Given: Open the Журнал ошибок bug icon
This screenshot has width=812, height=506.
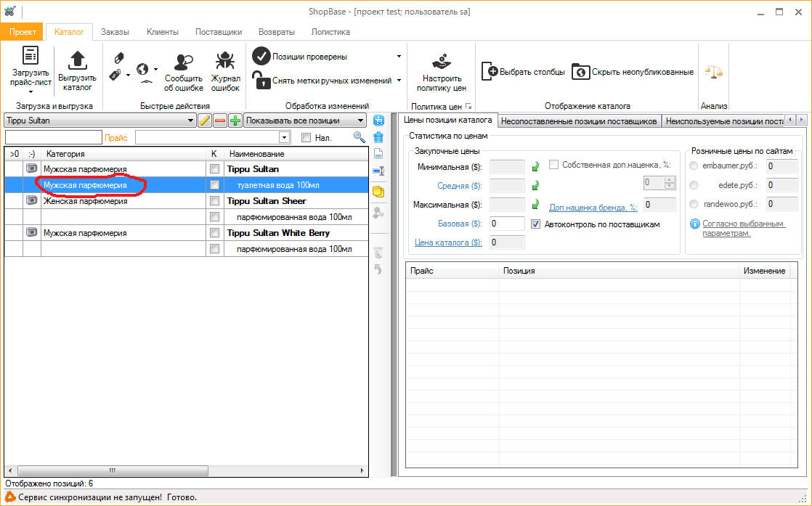Looking at the screenshot, I should point(225,62).
